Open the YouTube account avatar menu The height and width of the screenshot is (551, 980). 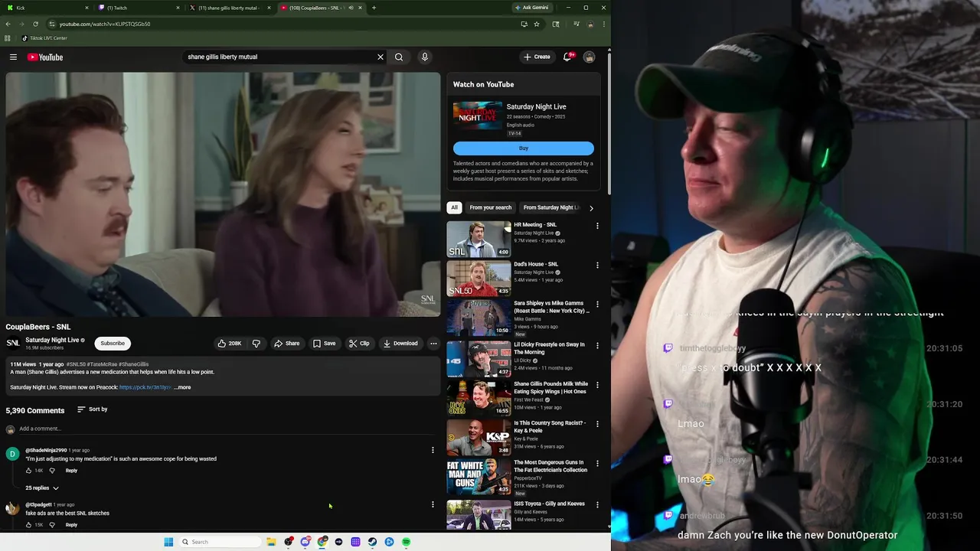point(589,57)
